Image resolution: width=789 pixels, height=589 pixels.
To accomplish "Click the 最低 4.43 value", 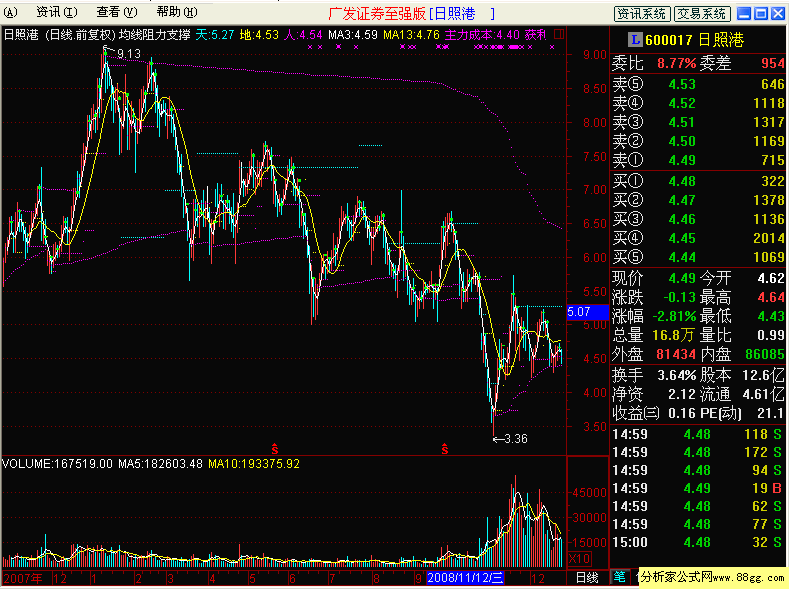I will (771, 316).
